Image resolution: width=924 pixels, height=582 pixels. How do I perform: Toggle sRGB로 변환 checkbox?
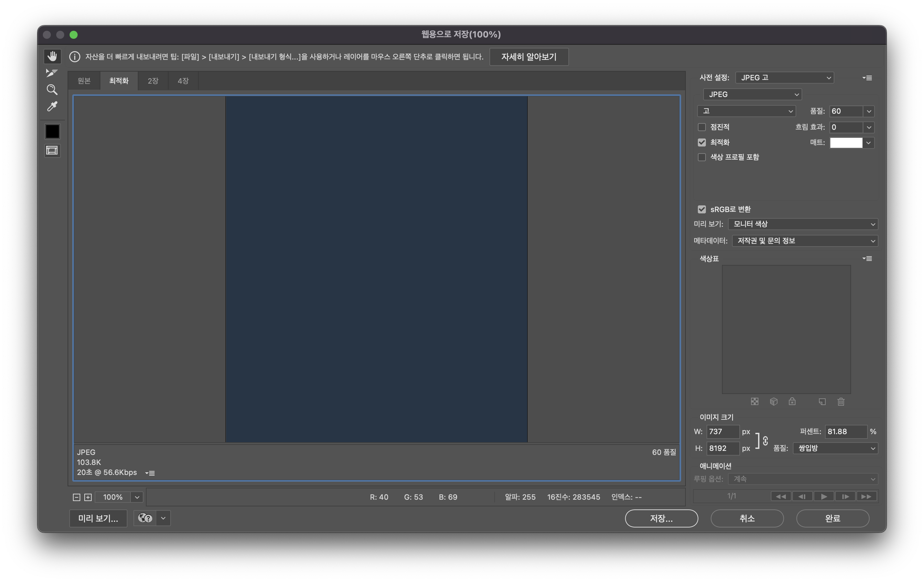coord(702,209)
